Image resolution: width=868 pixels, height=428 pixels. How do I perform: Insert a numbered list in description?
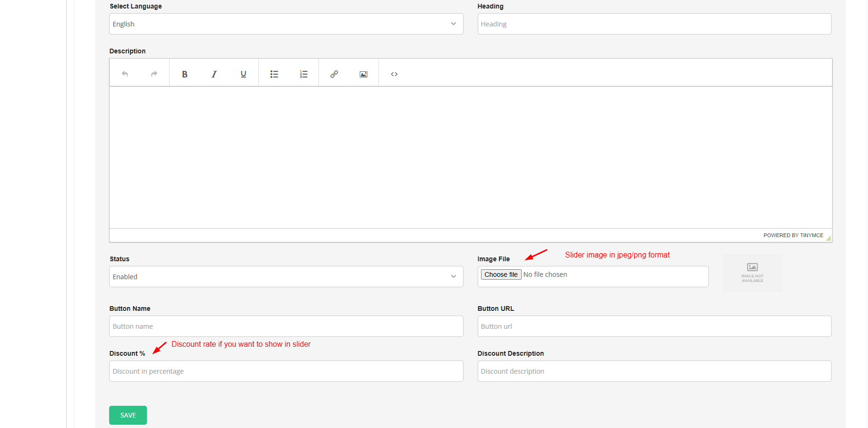[303, 74]
